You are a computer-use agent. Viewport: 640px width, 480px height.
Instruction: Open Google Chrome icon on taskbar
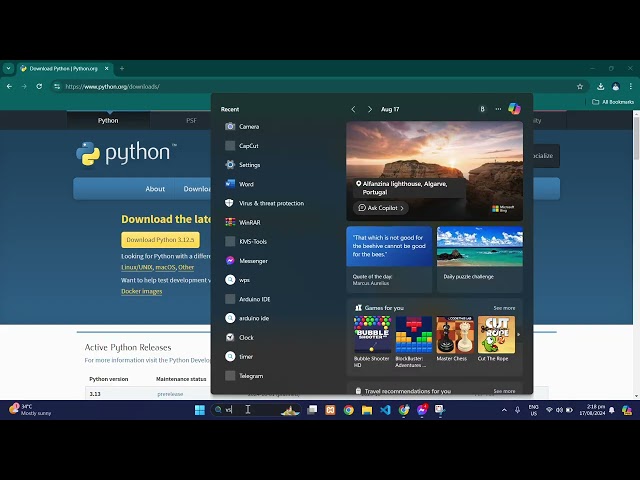click(x=349, y=410)
